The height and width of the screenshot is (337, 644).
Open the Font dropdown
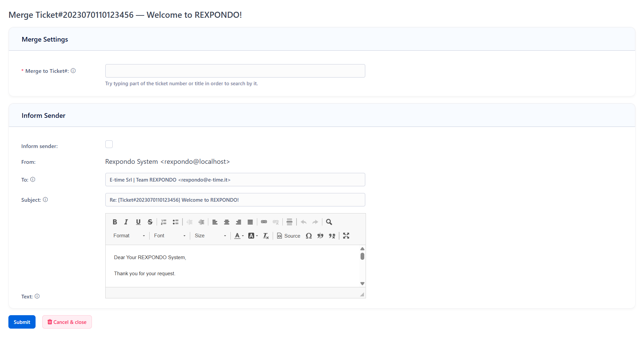point(170,236)
